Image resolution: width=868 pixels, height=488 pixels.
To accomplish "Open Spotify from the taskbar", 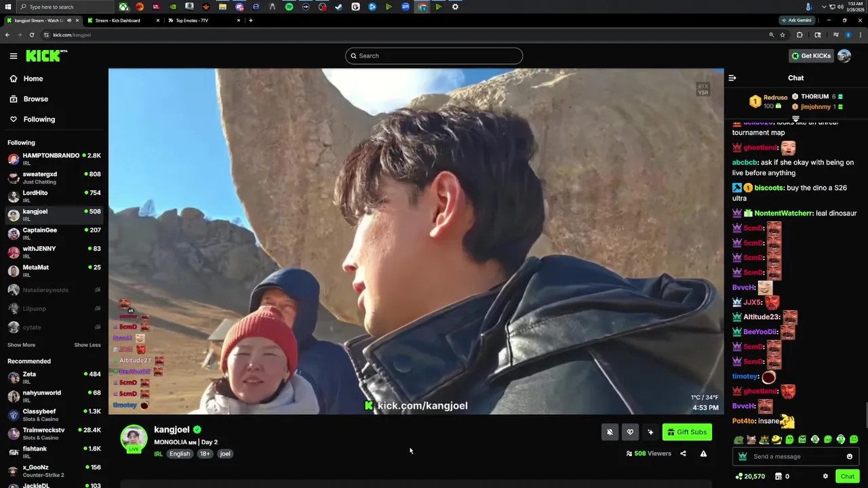I will click(289, 7).
